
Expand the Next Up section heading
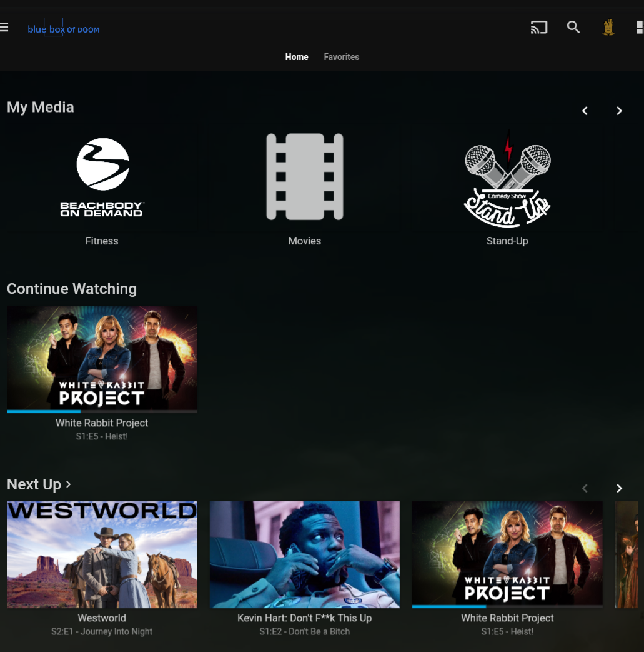click(39, 484)
